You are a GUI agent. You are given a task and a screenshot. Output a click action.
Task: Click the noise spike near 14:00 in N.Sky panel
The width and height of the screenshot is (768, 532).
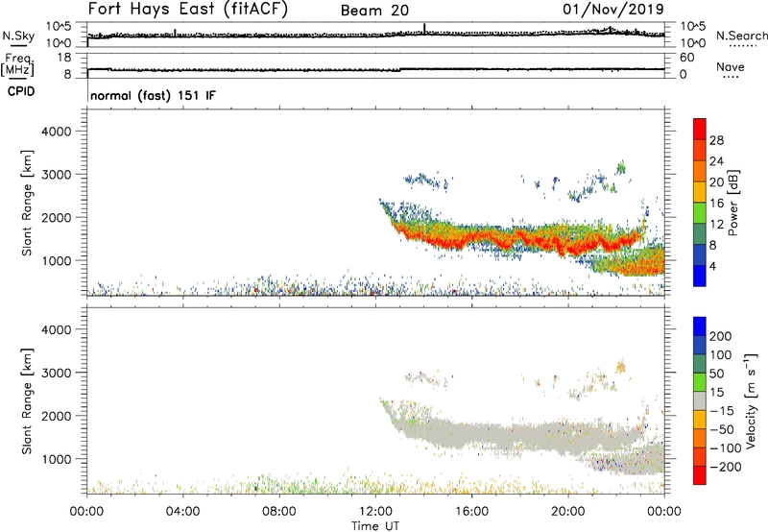[x=424, y=28]
